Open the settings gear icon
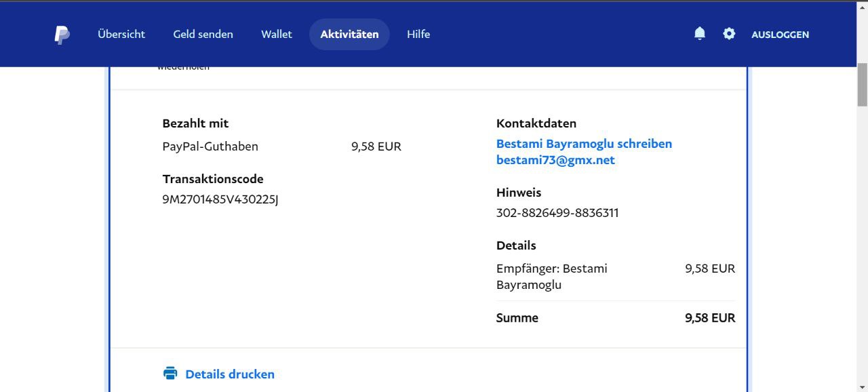Image resolution: width=868 pixels, height=392 pixels. [729, 34]
